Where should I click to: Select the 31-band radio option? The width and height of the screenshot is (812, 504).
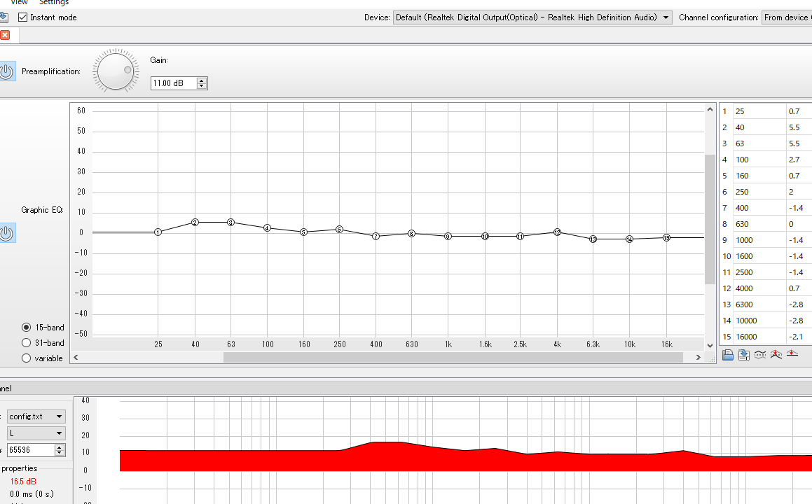point(27,342)
